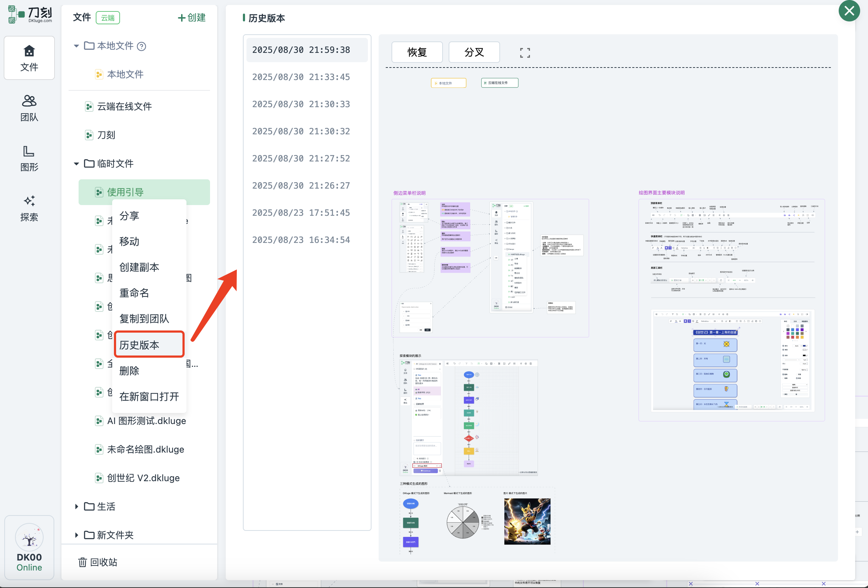868x588 pixels.
Task: Collapse the 本地文件 folder
Action: 76,46
